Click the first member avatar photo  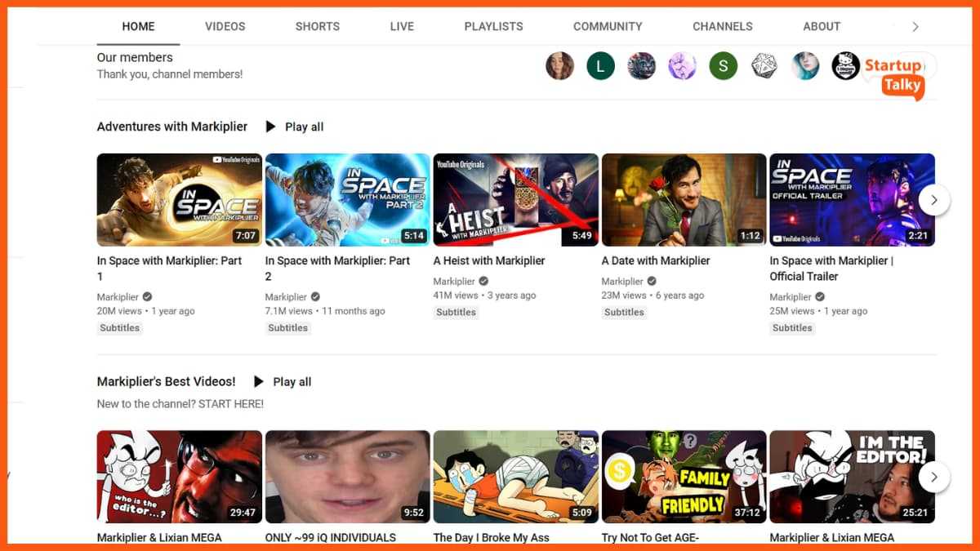(559, 66)
